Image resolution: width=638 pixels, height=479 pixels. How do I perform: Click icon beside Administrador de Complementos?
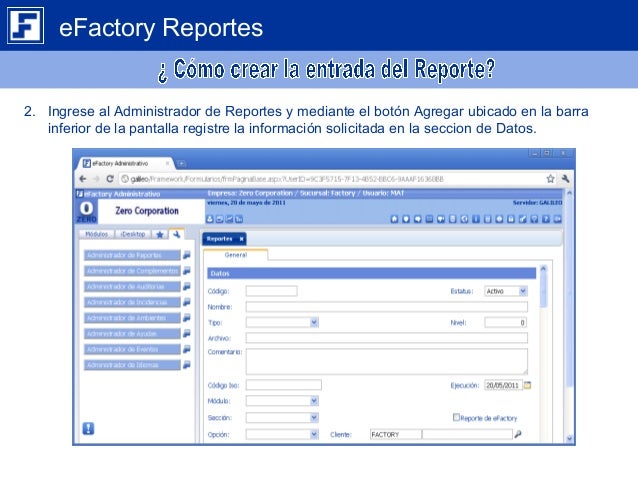(186, 271)
